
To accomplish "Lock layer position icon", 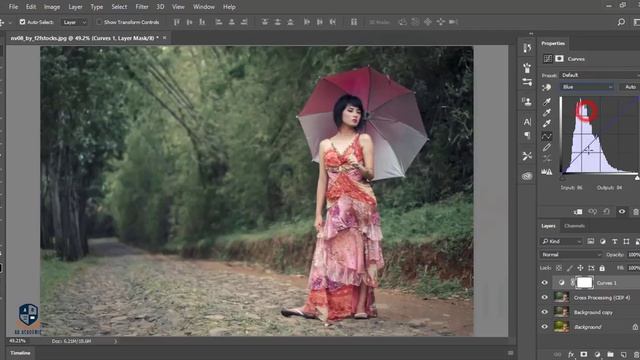I will 580,268.
